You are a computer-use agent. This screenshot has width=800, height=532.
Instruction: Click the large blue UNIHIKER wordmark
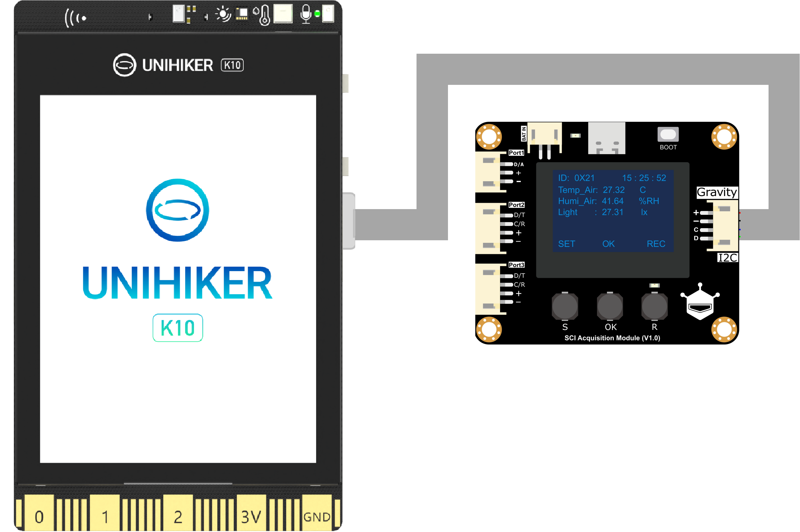pos(177,282)
